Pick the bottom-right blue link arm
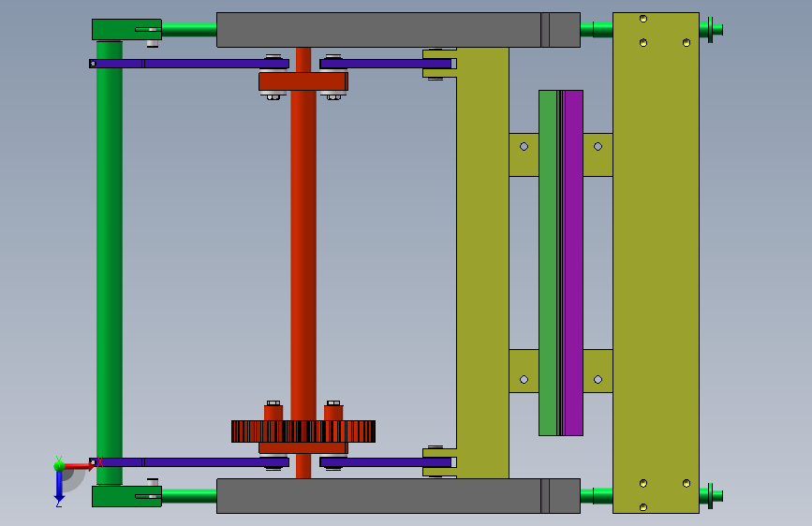Screen dimensions: 812x526 pyautogui.click(x=386, y=462)
